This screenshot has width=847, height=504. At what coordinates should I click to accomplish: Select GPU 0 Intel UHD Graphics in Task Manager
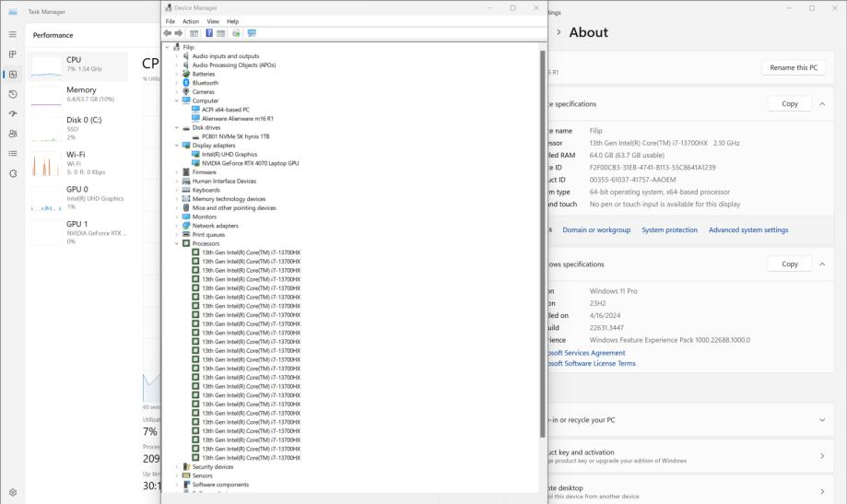(x=77, y=198)
